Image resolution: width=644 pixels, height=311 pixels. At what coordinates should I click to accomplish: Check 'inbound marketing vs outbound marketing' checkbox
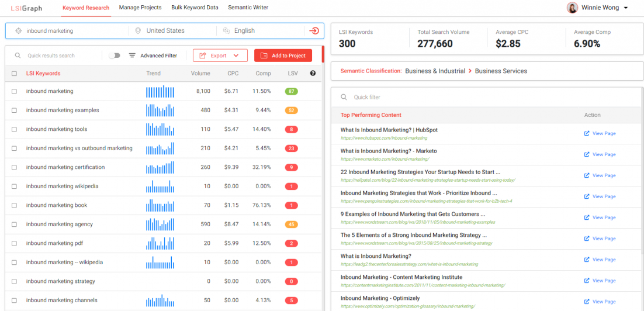15,148
